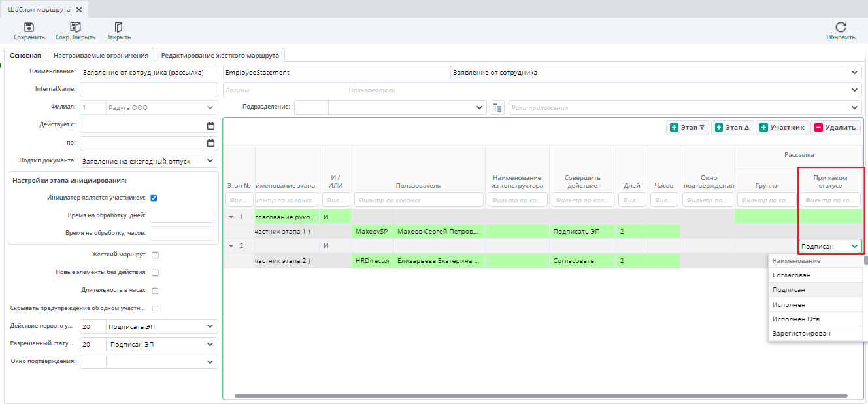Open calendar picker for Действует с
Viewport: 868px width, 405px height.
[x=210, y=126]
